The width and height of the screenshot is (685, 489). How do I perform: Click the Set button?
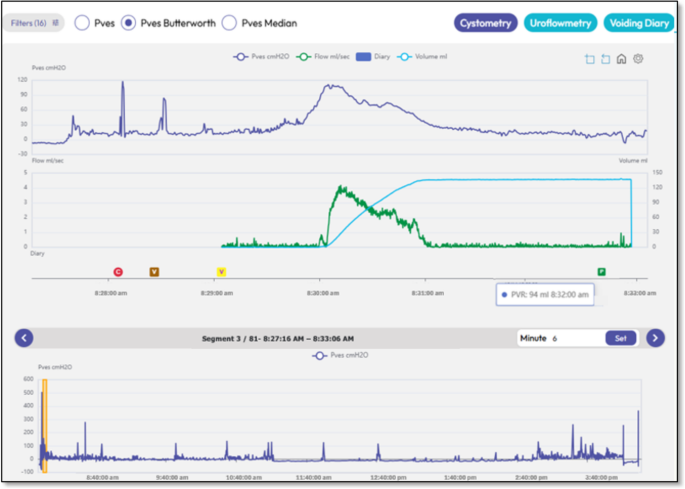620,338
